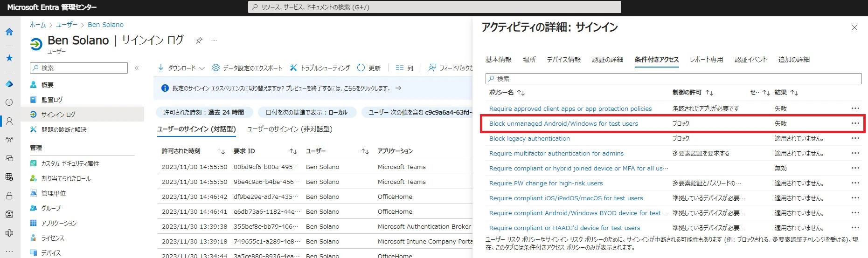
Task: Open ellipsis for Require approved client apps row
Action: click(855, 109)
